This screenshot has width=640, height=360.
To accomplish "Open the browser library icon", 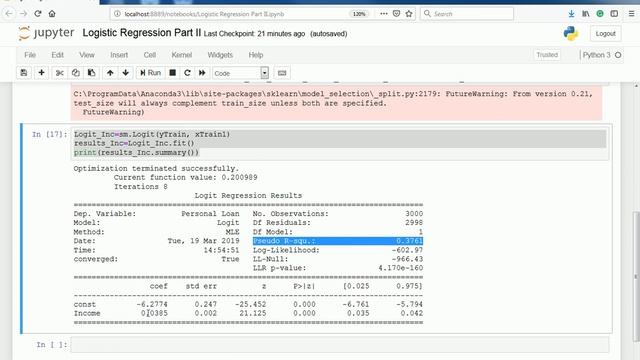I will click(585, 13).
